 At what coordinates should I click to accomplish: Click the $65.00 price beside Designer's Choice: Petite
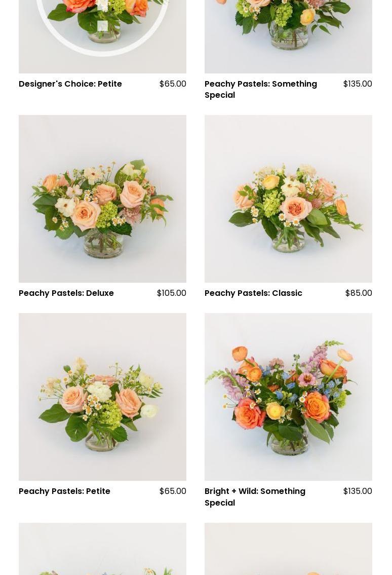(x=173, y=84)
